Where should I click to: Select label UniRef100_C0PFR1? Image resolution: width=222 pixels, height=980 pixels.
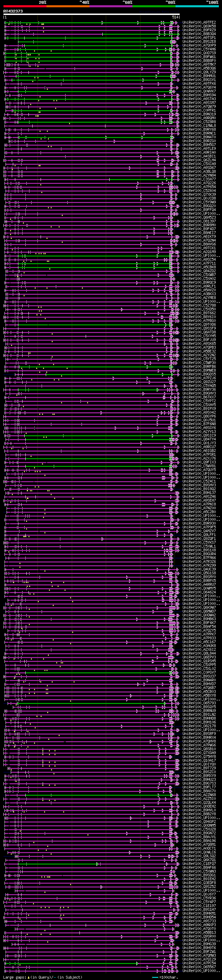199,110
